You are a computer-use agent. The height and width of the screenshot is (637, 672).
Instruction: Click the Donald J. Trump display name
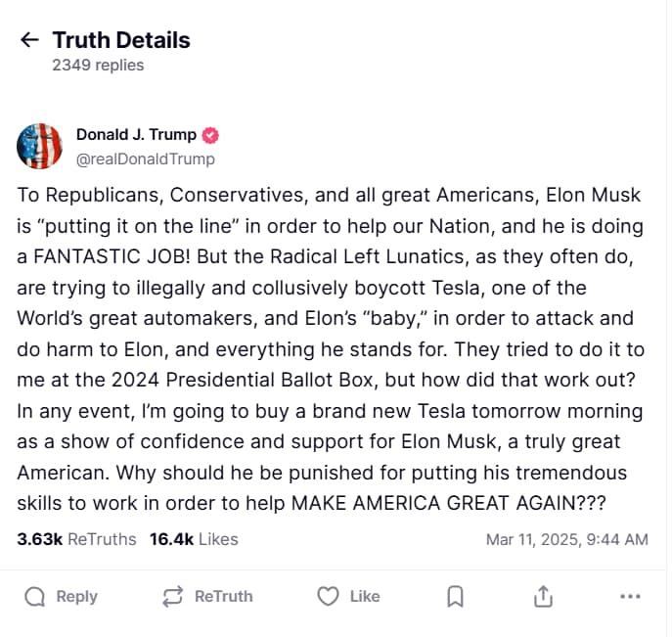pos(136,135)
